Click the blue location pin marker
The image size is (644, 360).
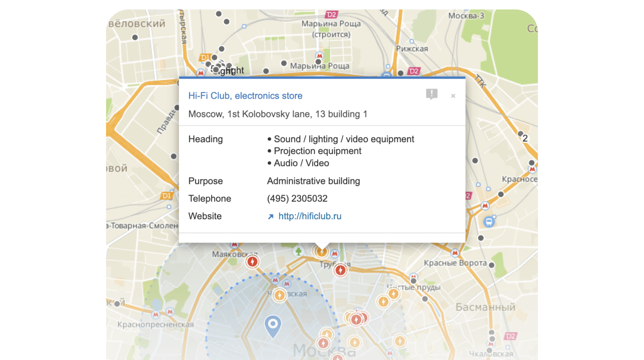pyautogui.click(x=272, y=327)
